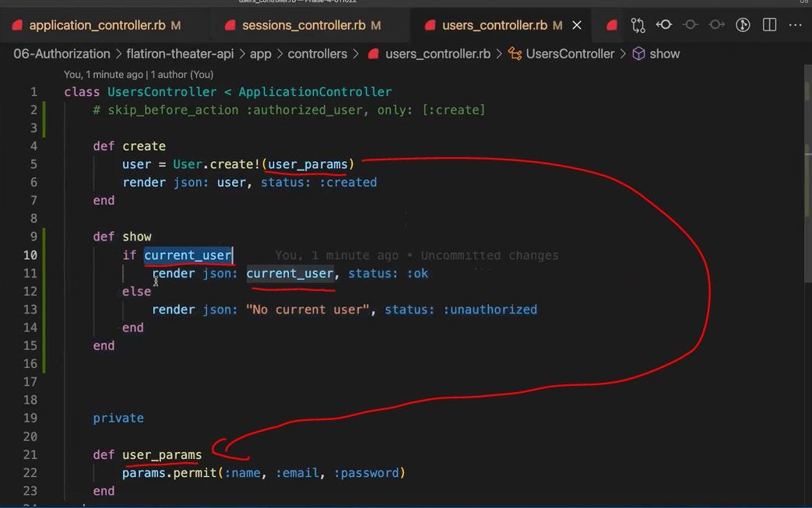Click the red Ruby file icon in the breadcrumb
Screen dimensions: 812x508
pos(372,54)
